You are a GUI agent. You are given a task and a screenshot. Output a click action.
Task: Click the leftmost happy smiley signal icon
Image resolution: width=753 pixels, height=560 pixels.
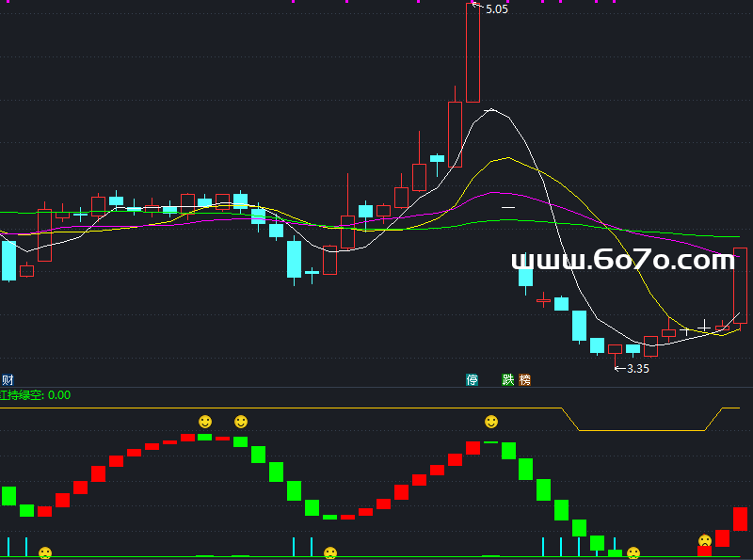pos(205,421)
